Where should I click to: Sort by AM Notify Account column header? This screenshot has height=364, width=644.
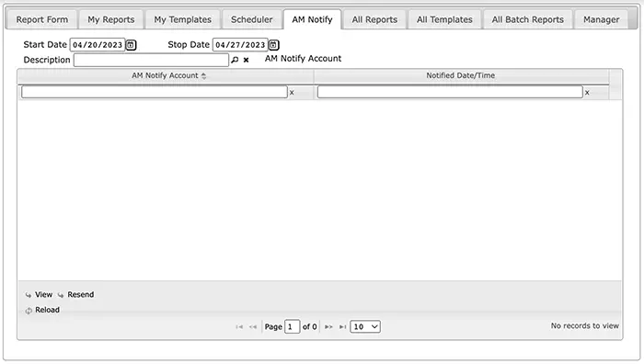[166, 76]
